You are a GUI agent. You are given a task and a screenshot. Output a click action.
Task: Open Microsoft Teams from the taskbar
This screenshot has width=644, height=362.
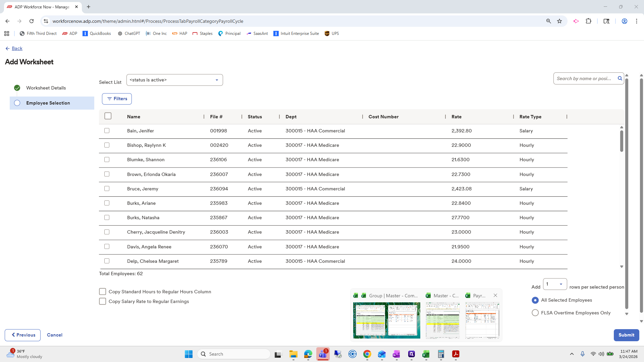(x=323, y=354)
